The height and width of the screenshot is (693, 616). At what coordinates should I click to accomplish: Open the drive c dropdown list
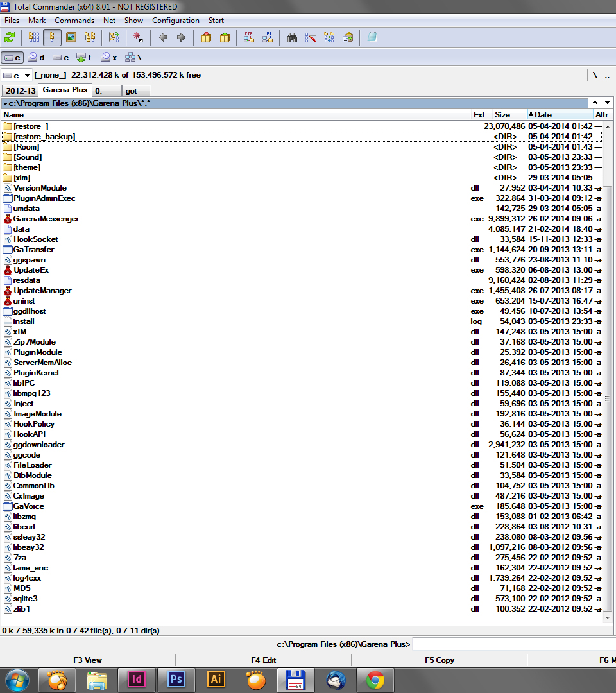point(17,75)
